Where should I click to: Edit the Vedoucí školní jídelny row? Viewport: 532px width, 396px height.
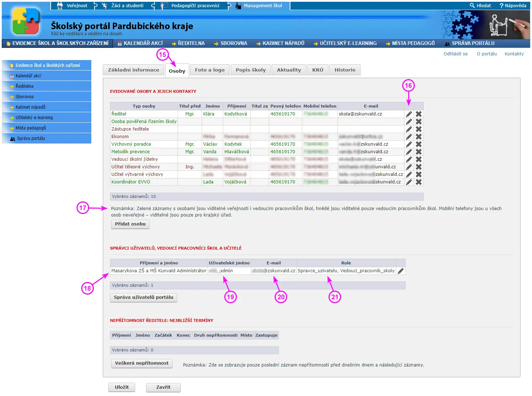tap(409, 159)
